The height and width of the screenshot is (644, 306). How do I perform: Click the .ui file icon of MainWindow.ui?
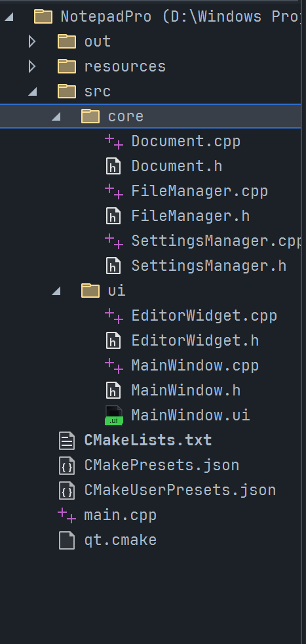(x=113, y=415)
